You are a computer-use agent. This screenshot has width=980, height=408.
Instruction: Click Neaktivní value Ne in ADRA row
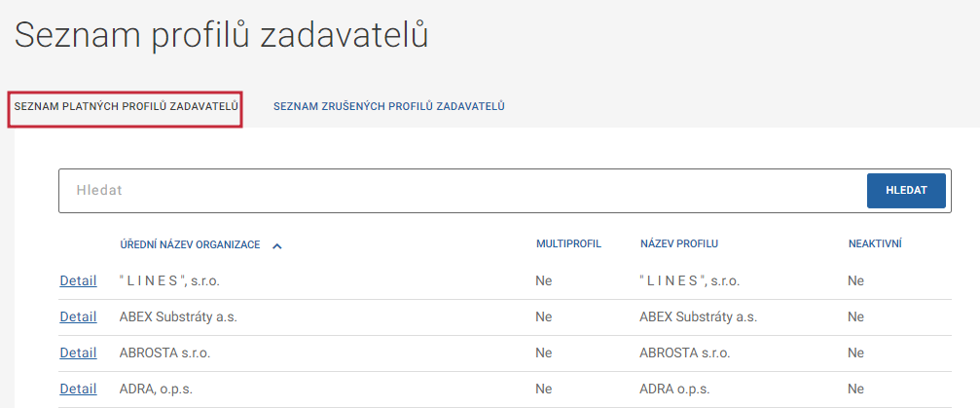[x=855, y=389]
